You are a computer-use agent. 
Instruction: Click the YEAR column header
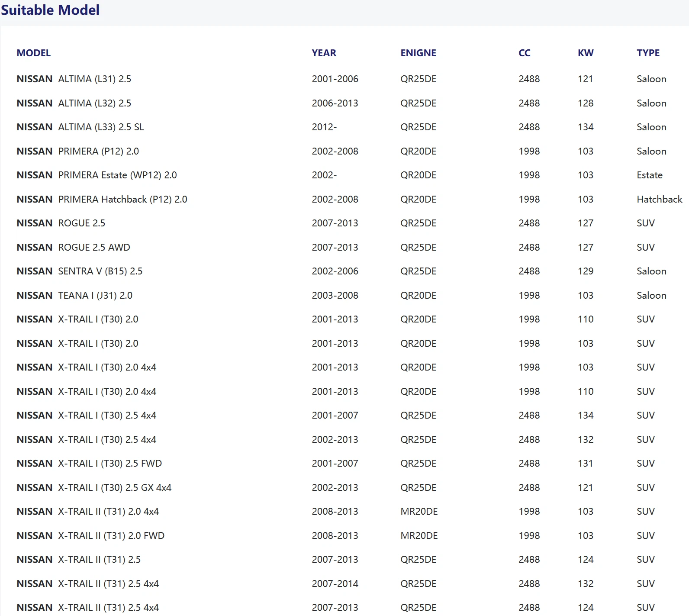324,53
